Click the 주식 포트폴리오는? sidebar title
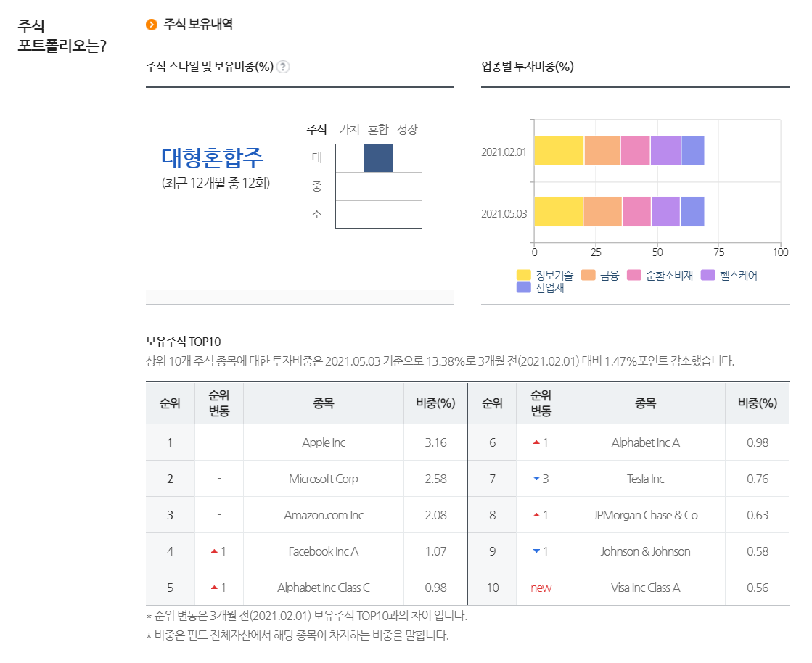The height and width of the screenshot is (663, 812). click(62, 36)
